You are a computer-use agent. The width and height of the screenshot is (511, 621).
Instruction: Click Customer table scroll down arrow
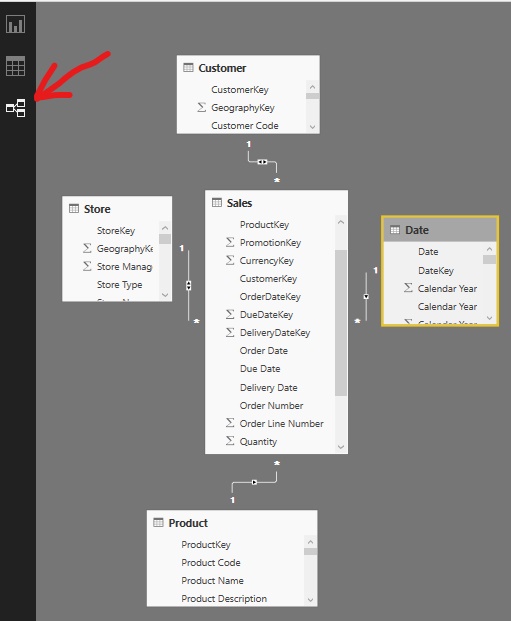(x=313, y=127)
